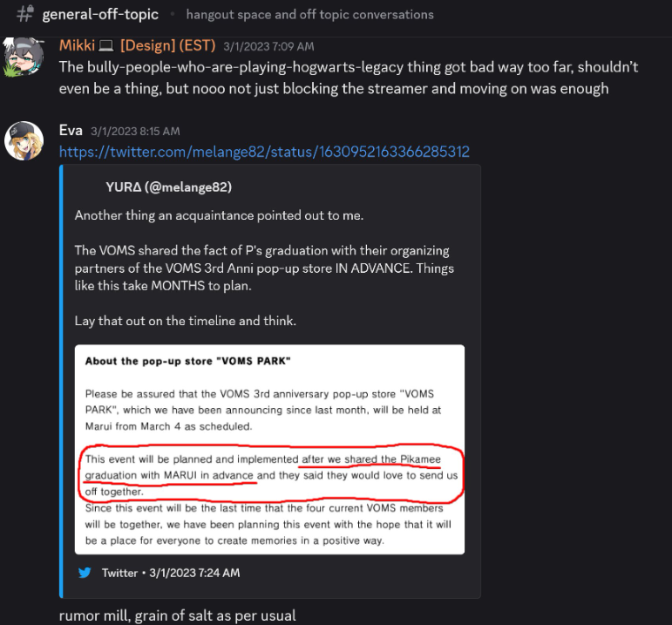This screenshot has height=625, width=672.
Task: Open Eva's profile avatar
Action: 24,140
